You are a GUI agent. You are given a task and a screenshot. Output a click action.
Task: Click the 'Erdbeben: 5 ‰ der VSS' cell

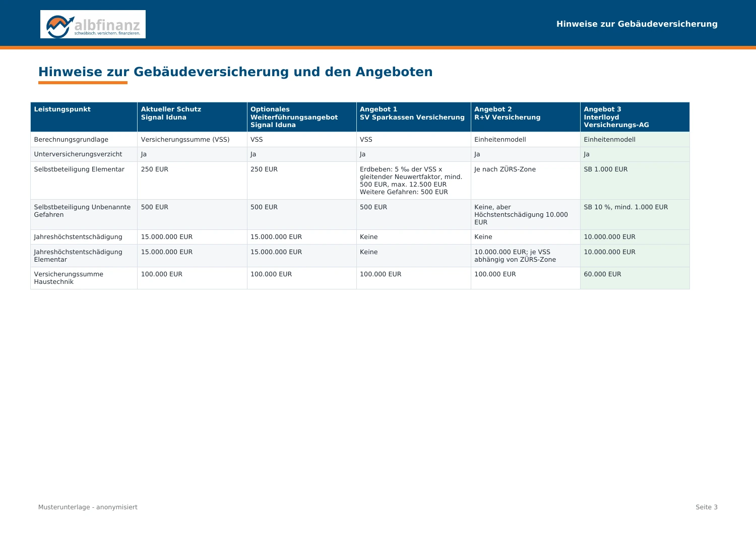[413, 181]
